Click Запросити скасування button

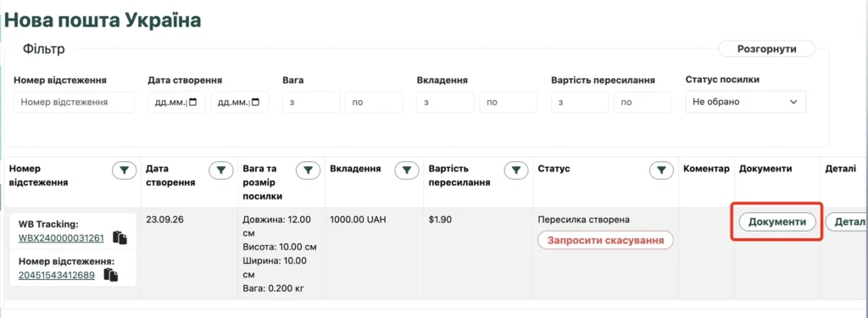click(605, 241)
